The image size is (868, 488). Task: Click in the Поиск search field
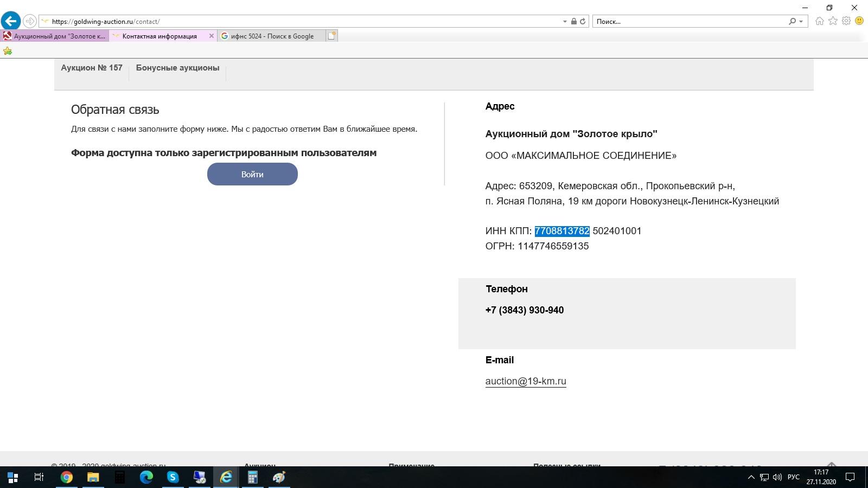(x=689, y=22)
